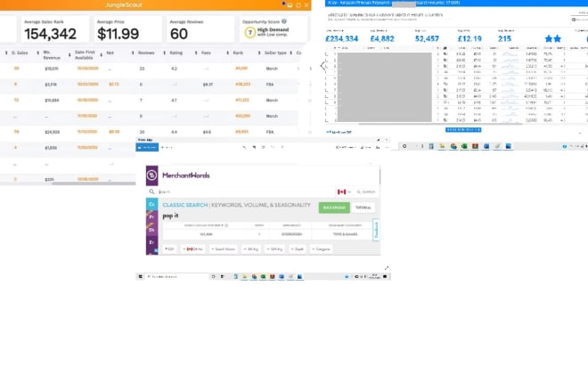The width and height of the screenshot is (588, 392).
Task: Click the lower taskbar search box
Action: [x=176, y=276]
